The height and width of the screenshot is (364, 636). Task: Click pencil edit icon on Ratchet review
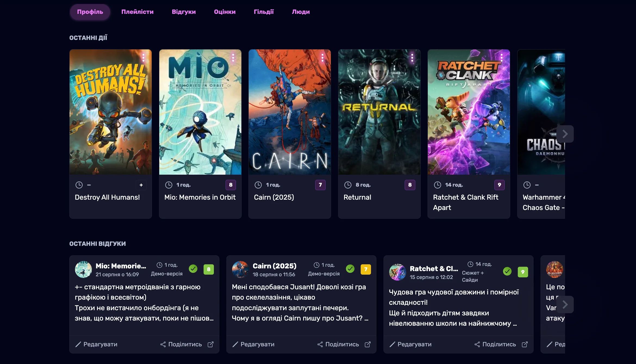coord(392,344)
